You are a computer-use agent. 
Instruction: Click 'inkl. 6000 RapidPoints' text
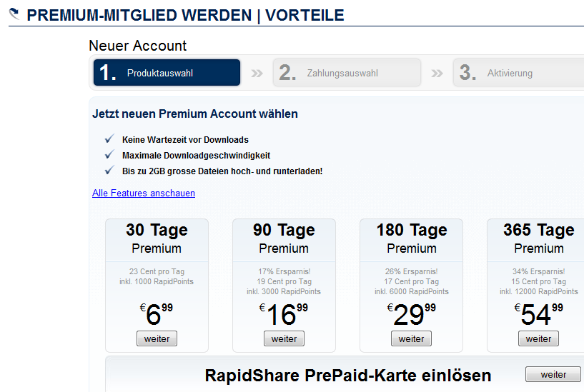412,291
